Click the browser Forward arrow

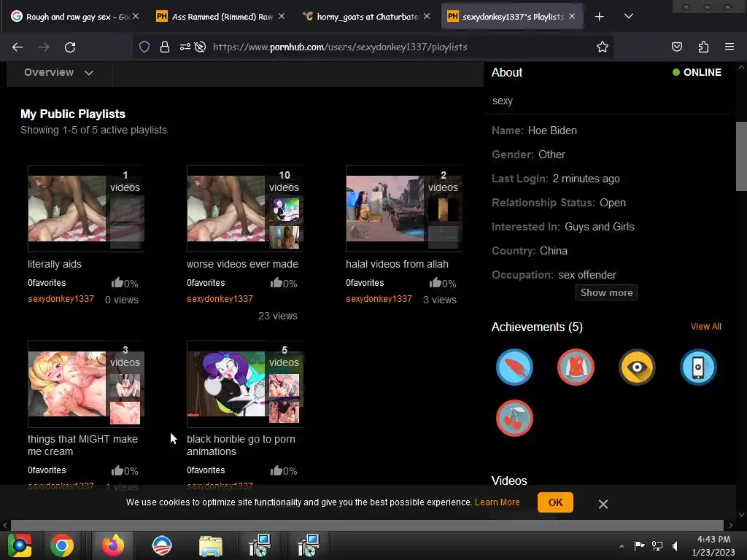coord(44,47)
